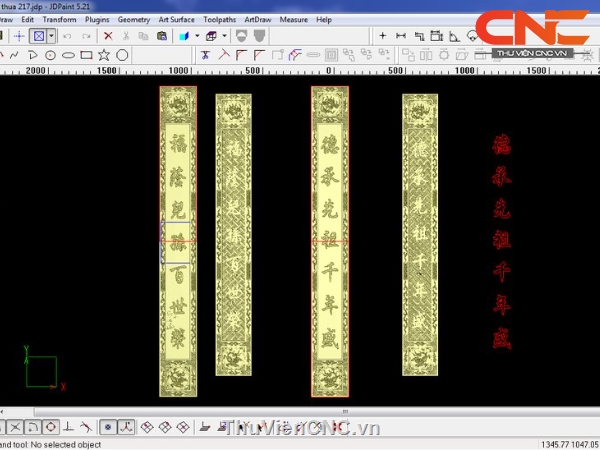The width and height of the screenshot is (600, 450).
Task: Click the second gray shield render icon
Action: click(259, 36)
